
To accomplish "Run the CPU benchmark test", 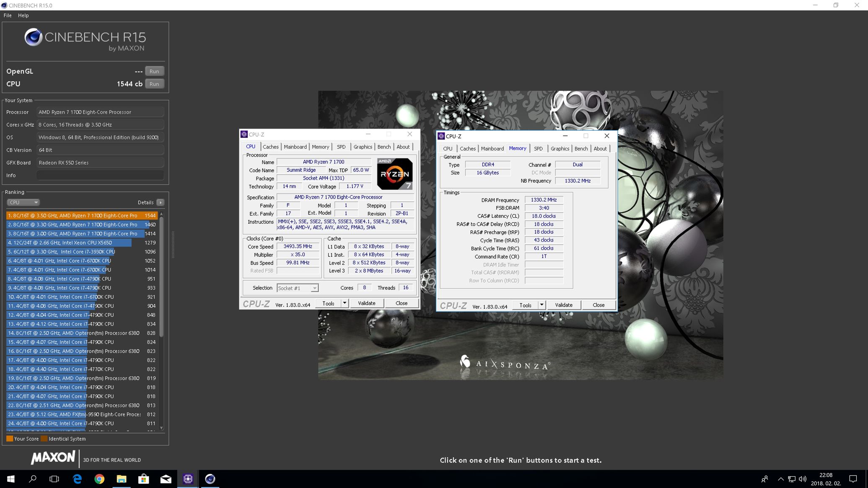I will click(154, 84).
